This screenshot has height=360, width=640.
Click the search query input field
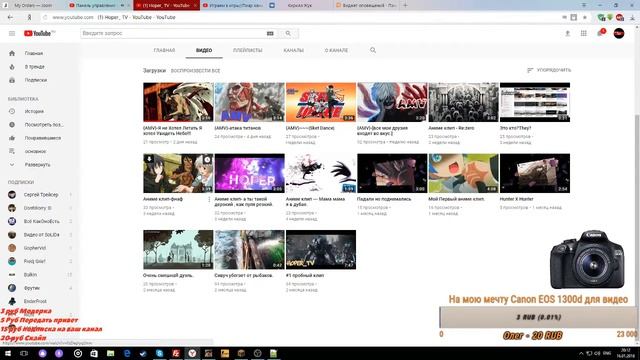(x=173, y=33)
